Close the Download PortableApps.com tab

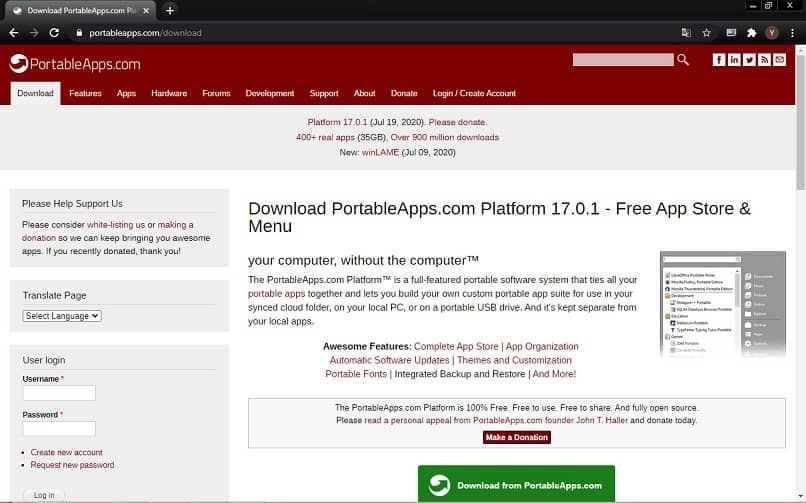(x=146, y=10)
